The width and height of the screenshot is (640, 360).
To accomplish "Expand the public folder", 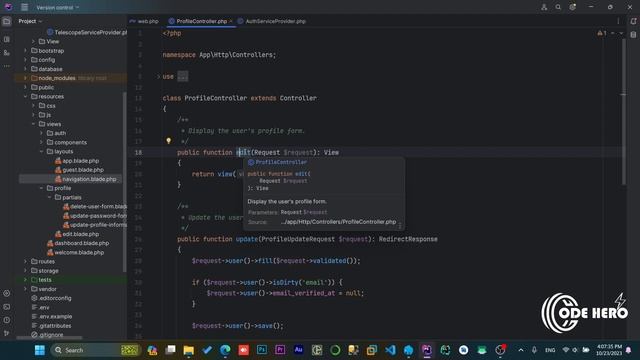I will click(25, 87).
